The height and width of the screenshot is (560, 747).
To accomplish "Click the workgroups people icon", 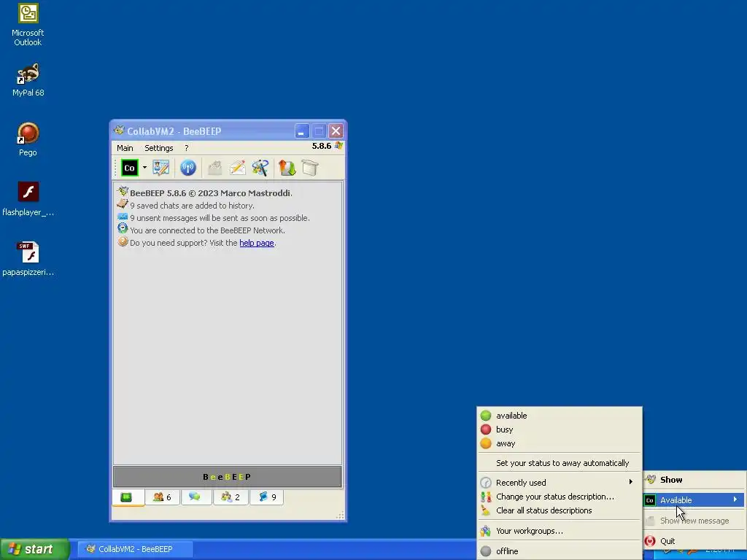I will tap(485, 531).
